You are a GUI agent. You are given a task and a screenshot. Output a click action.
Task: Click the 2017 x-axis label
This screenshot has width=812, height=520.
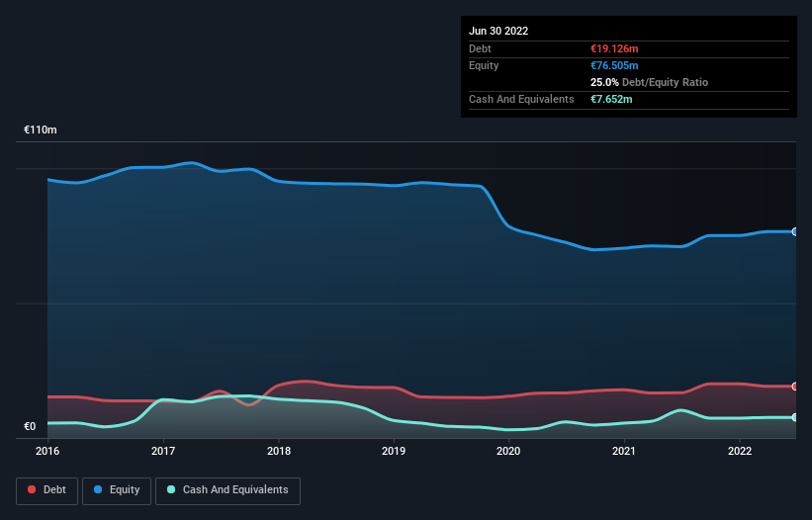point(163,451)
